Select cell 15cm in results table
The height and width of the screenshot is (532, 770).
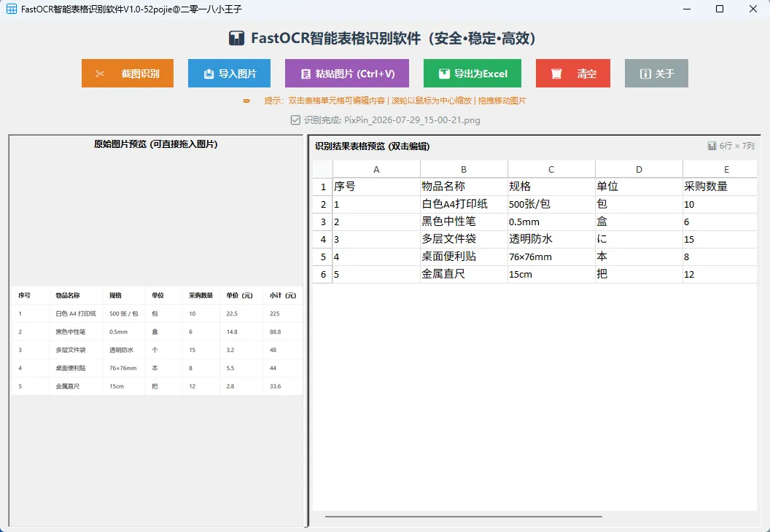(551, 274)
